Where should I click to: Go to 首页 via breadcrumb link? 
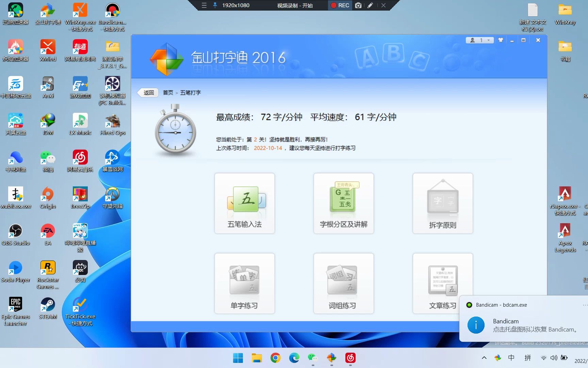click(167, 92)
